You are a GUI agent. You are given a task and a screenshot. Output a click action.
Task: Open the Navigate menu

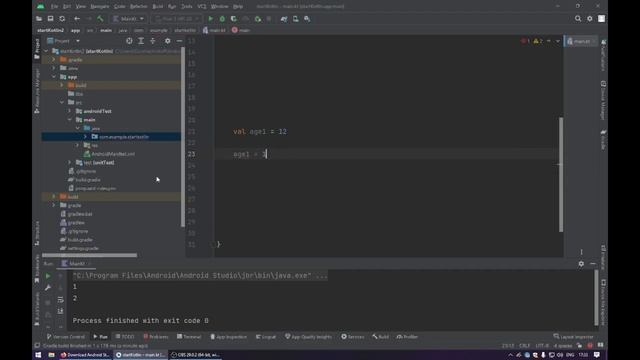tap(100, 7)
